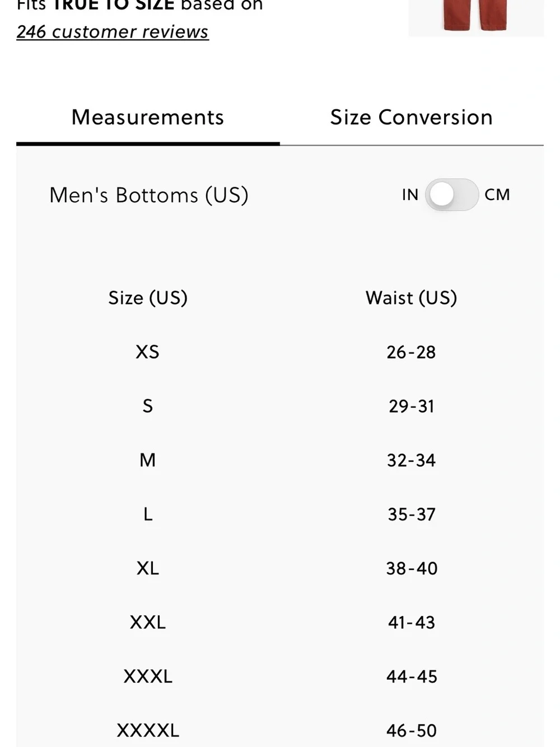Switch to the Measurements tab
The height and width of the screenshot is (747, 560).
pos(148,118)
